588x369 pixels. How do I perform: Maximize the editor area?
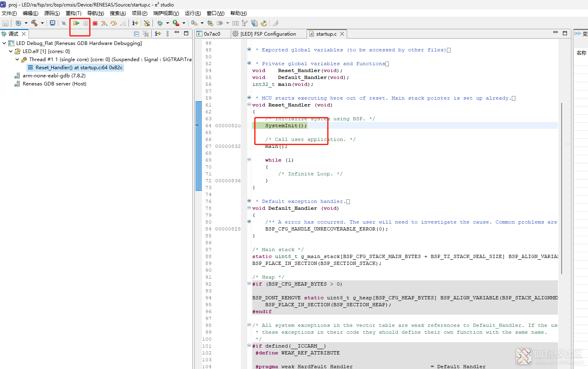pos(565,33)
